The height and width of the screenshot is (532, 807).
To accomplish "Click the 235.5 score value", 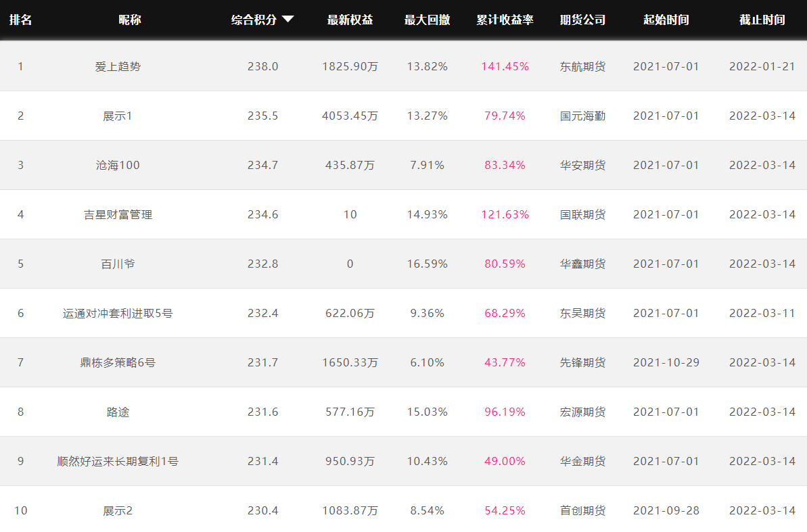I will point(263,116).
